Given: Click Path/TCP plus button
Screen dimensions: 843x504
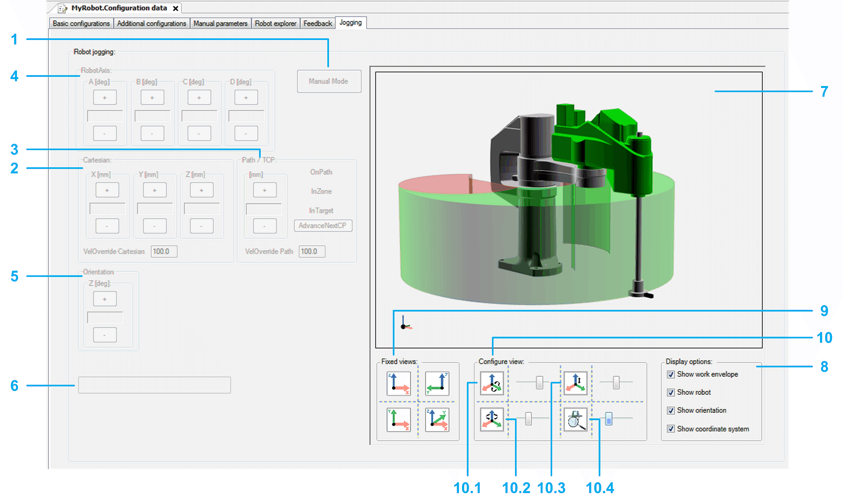Looking at the screenshot, I should [265, 190].
